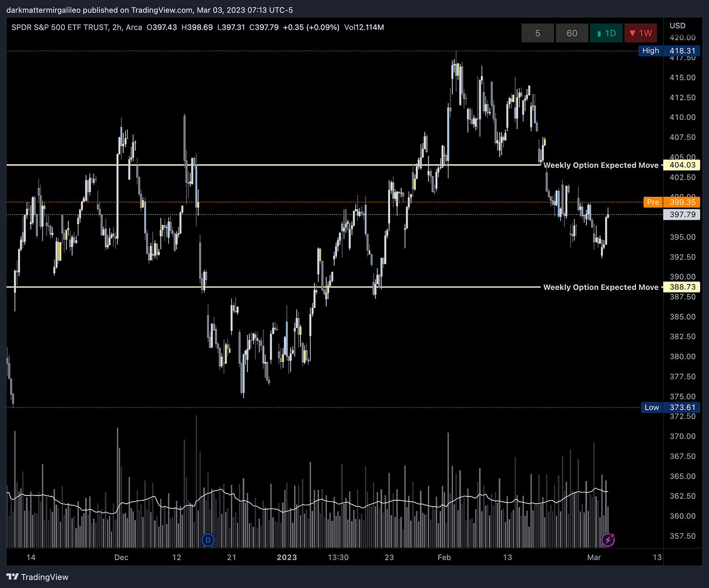This screenshot has height=588, width=709.
Task: Click the 404.03 expected move price tag
Action: click(x=682, y=165)
